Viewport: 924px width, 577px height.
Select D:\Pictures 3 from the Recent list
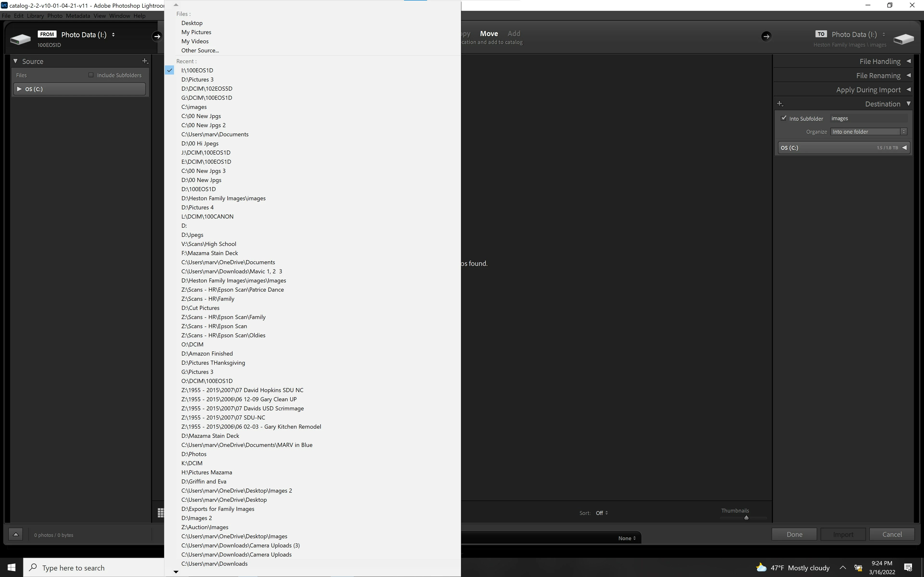tap(197, 79)
